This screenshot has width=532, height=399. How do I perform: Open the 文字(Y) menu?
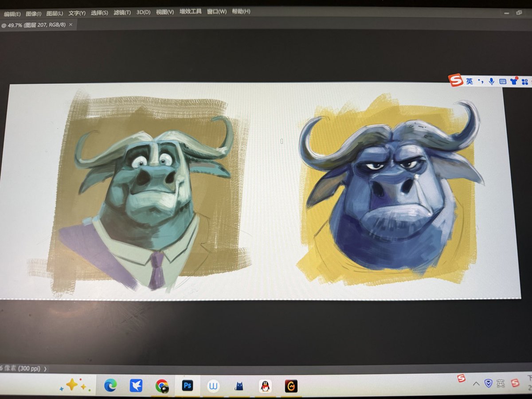[77, 13]
